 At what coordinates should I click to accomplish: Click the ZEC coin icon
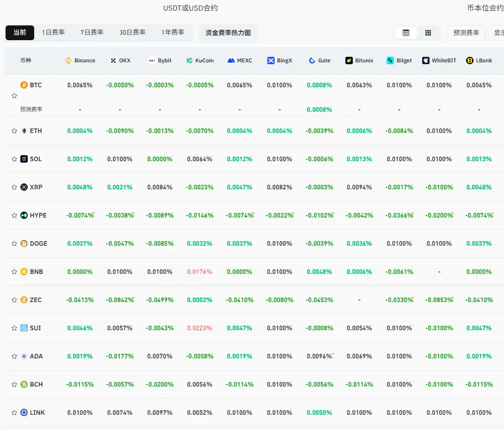pos(24,300)
